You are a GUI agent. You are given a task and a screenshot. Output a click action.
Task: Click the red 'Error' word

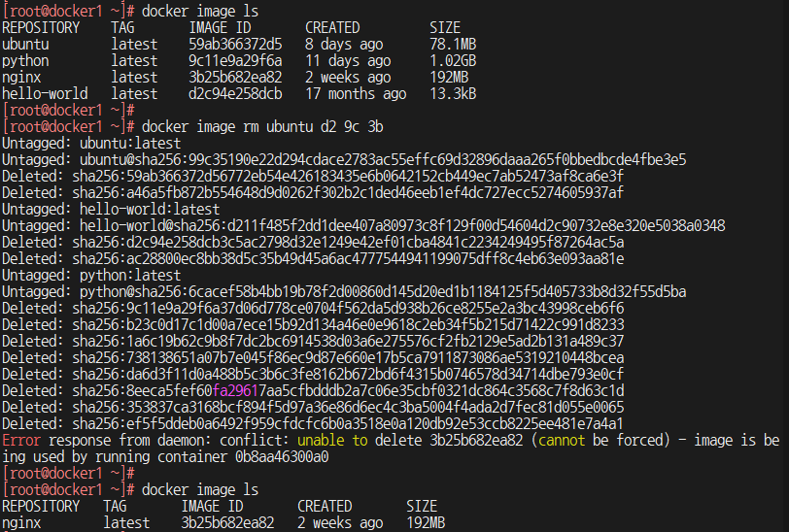point(21,441)
